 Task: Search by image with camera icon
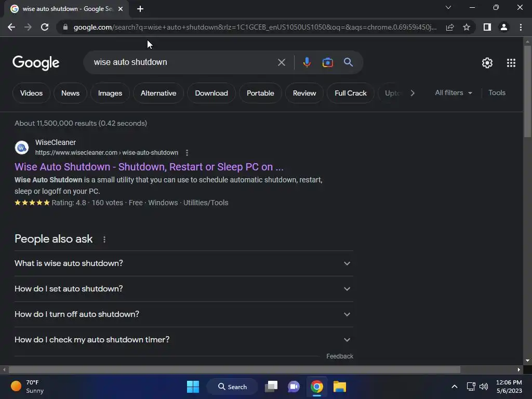click(327, 62)
